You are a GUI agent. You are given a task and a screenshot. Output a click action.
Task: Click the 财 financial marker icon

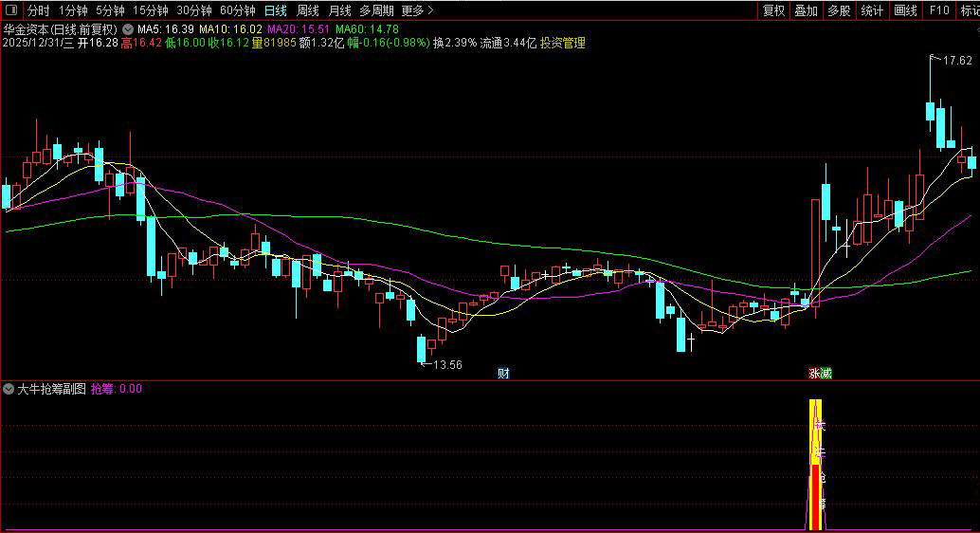[x=503, y=374]
